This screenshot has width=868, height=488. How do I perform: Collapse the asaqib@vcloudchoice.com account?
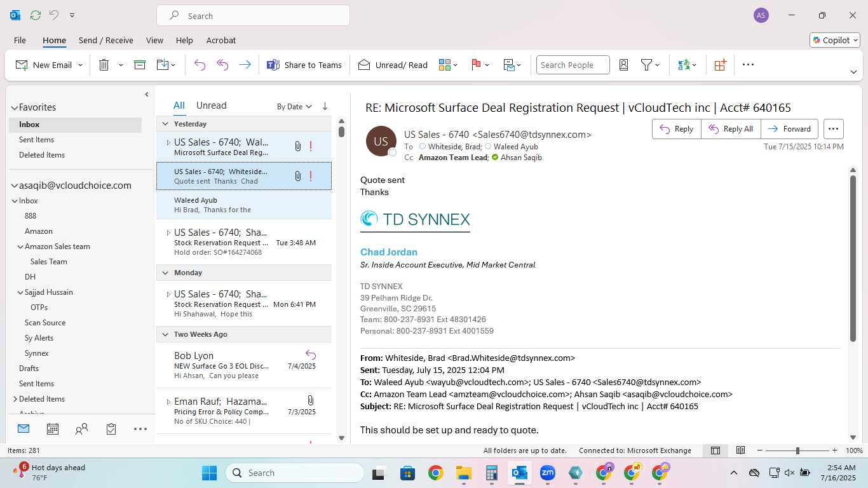pyautogui.click(x=14, y=186)
